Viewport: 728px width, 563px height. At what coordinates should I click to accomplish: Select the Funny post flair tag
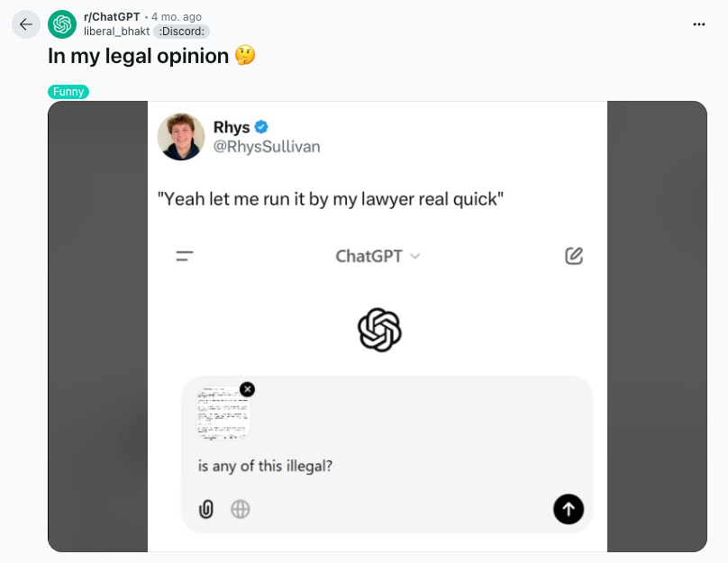tap(68, 92)
